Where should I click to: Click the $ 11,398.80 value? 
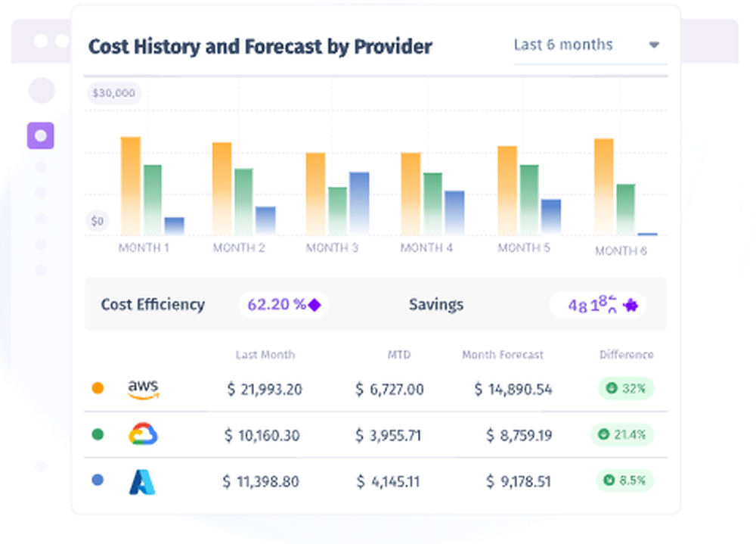point(261,481)
